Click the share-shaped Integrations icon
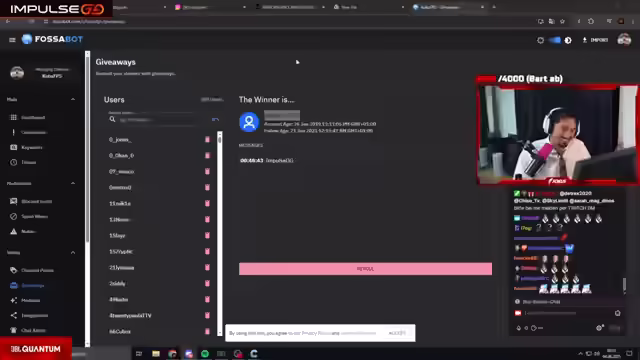 point(13,316)
